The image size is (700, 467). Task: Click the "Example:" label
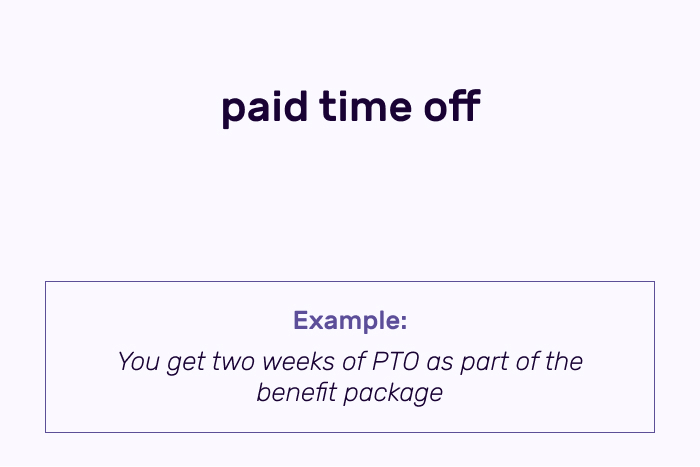[x=350, y=321]
